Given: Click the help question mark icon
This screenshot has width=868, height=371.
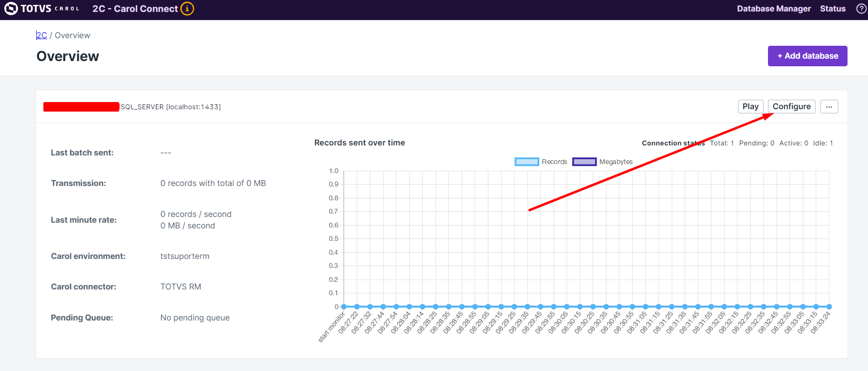Looking at the screenshot, I should (x=861, y=9).
